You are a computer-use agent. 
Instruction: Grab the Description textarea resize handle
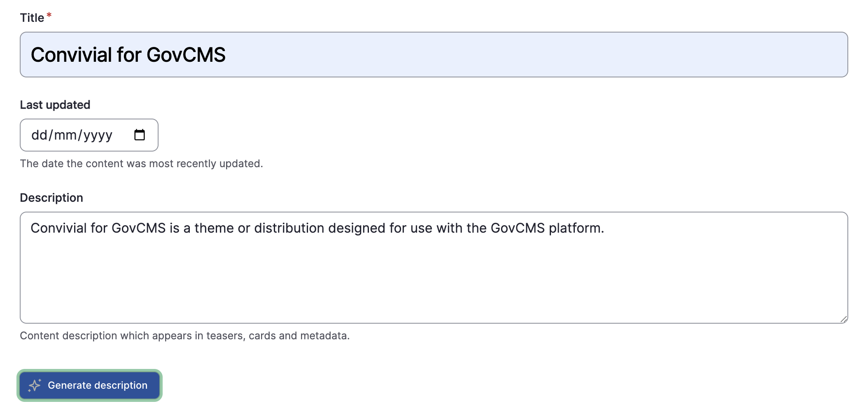point(843,319)
